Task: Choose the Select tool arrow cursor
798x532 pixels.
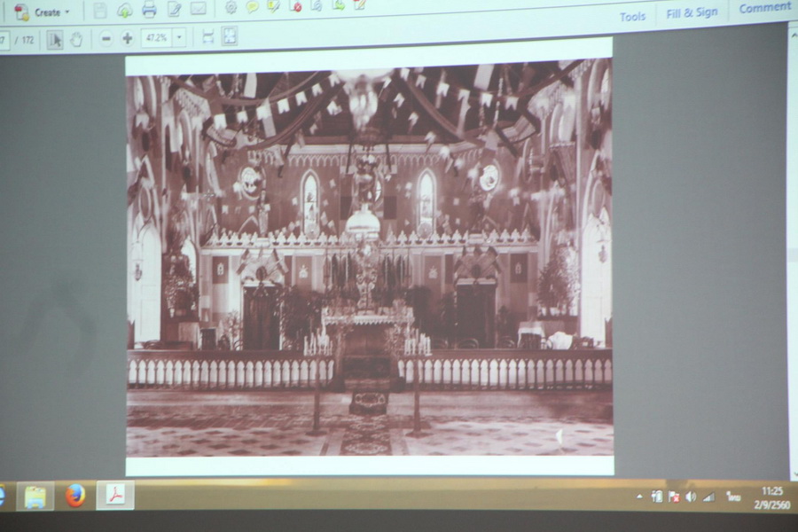Action: click(x=54, y=39)
